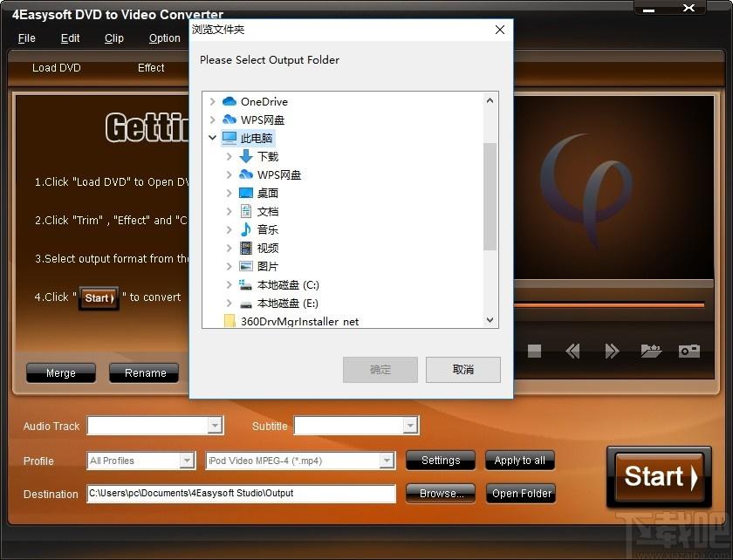Viewport: 733px width, 560px height.
Task: Close the 浏览文件夹 dialog
Action: click(x=500, y=30)
